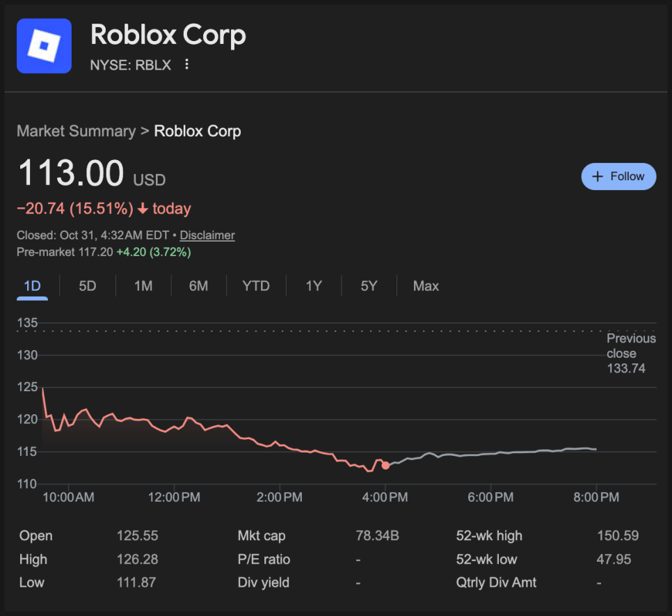Click the 4:00 PM closing price dot

click(x=385, y=465)
